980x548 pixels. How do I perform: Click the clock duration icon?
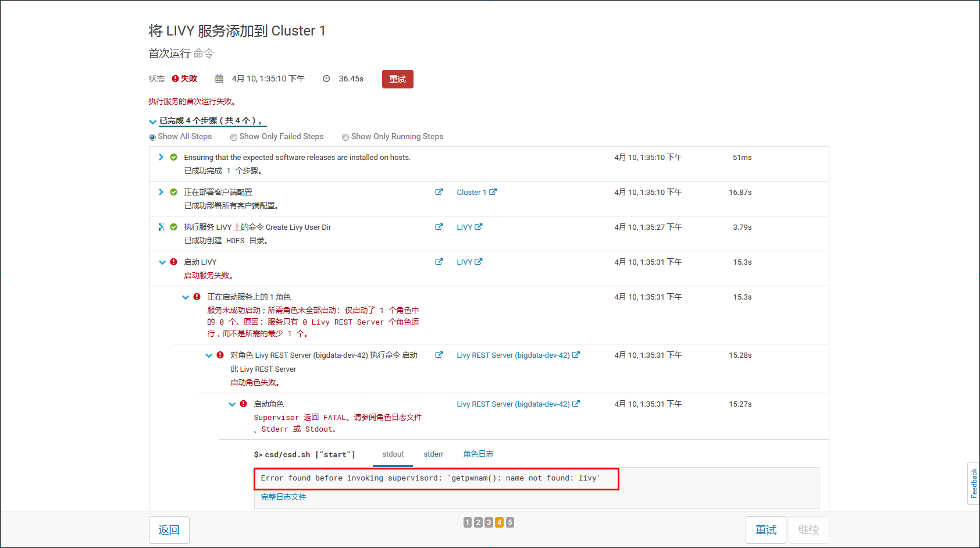326,79
